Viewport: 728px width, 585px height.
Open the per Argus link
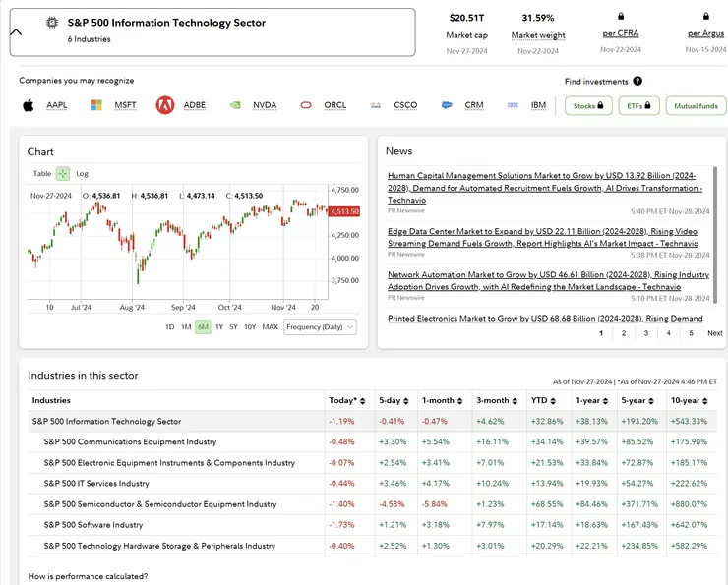click(705, 33)
